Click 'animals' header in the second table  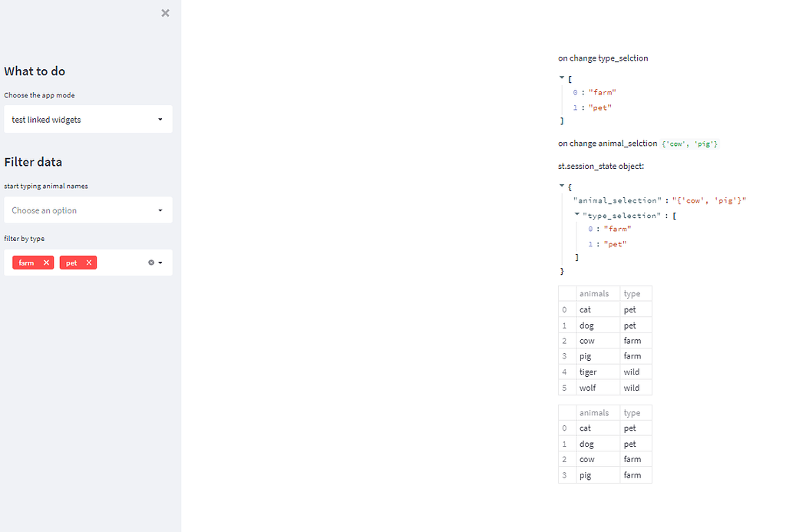click(594, 413)
